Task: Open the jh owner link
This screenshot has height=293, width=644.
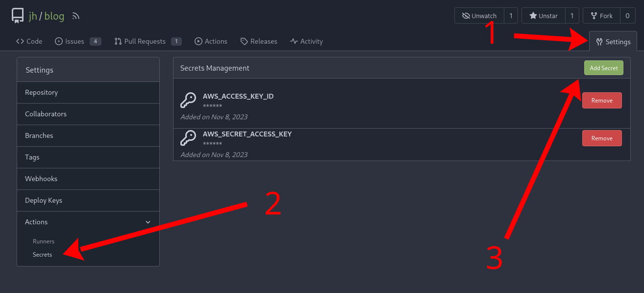Action: 33,16
